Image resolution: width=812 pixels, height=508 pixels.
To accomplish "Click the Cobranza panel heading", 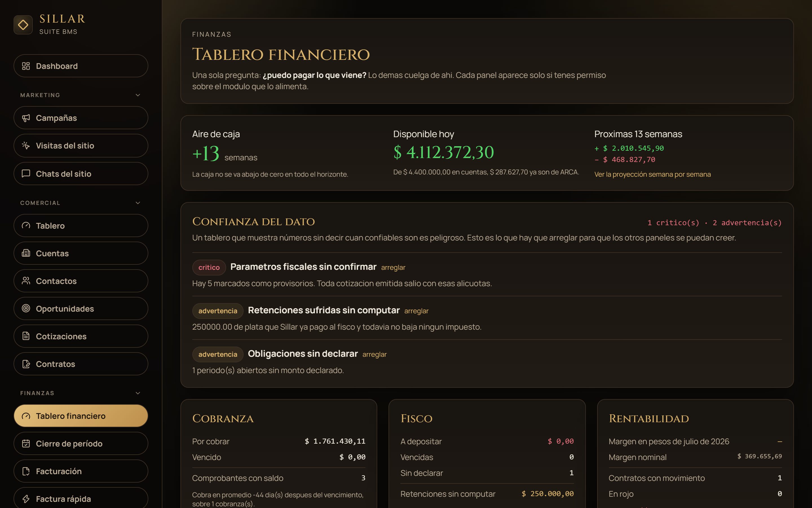I will (x=223, y=419).
